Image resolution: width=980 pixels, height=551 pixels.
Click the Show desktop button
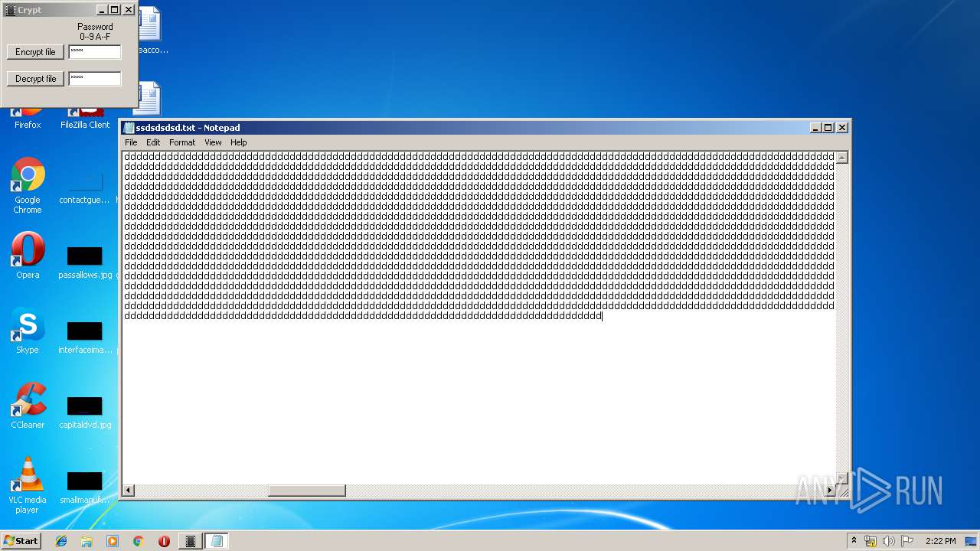(x=972, y=541)
